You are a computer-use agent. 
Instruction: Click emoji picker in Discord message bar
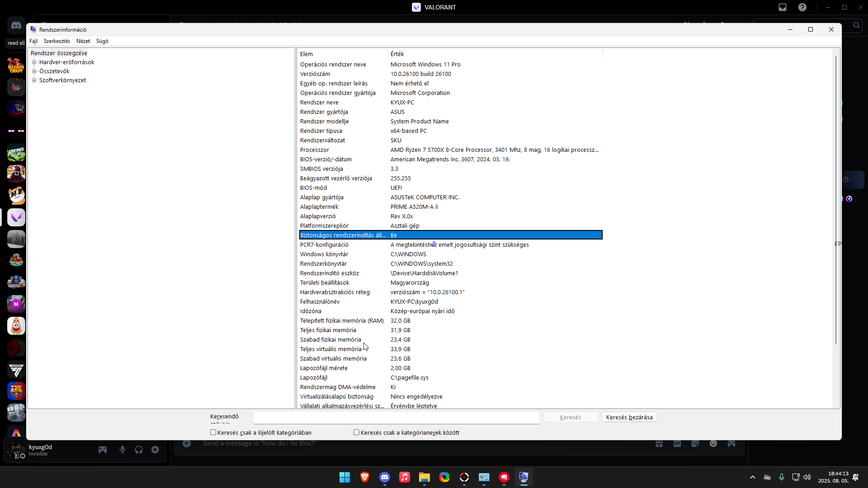pyautogui.click(x=713, y=444)
